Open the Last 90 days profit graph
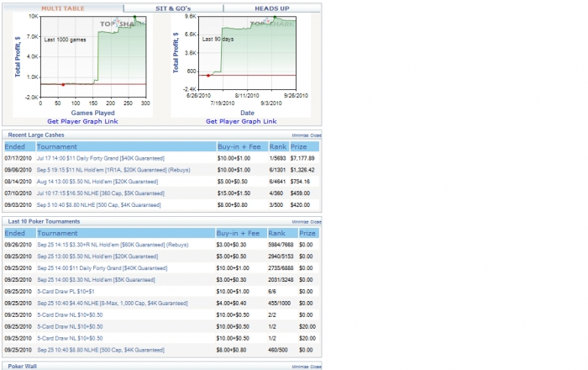Viewport: 588px width, 370px height. [241, 65]
